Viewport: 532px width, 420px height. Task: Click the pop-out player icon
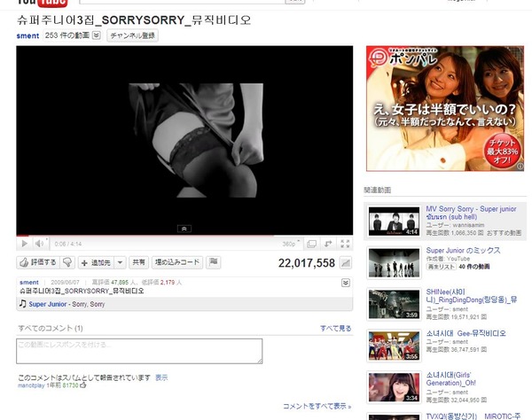pos(328,244)
